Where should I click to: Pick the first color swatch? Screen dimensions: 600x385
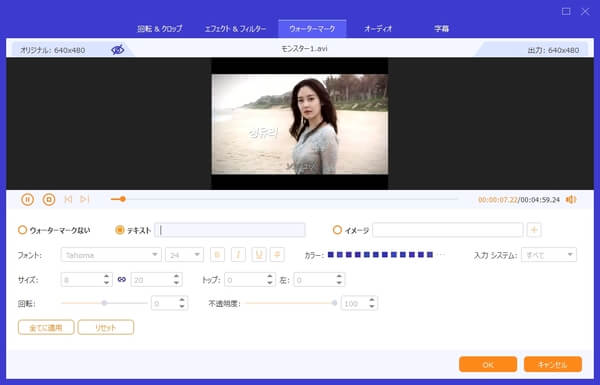click(331, 254)
